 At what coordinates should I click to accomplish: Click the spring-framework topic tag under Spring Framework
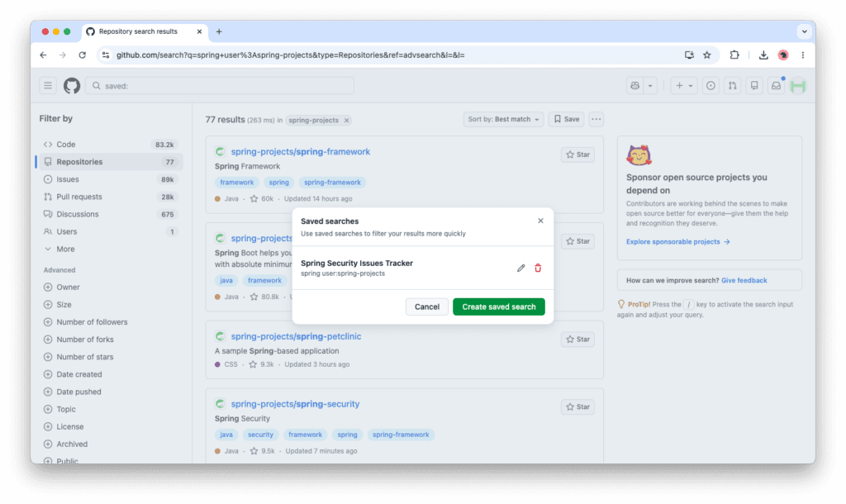click(x=332, y=183)
